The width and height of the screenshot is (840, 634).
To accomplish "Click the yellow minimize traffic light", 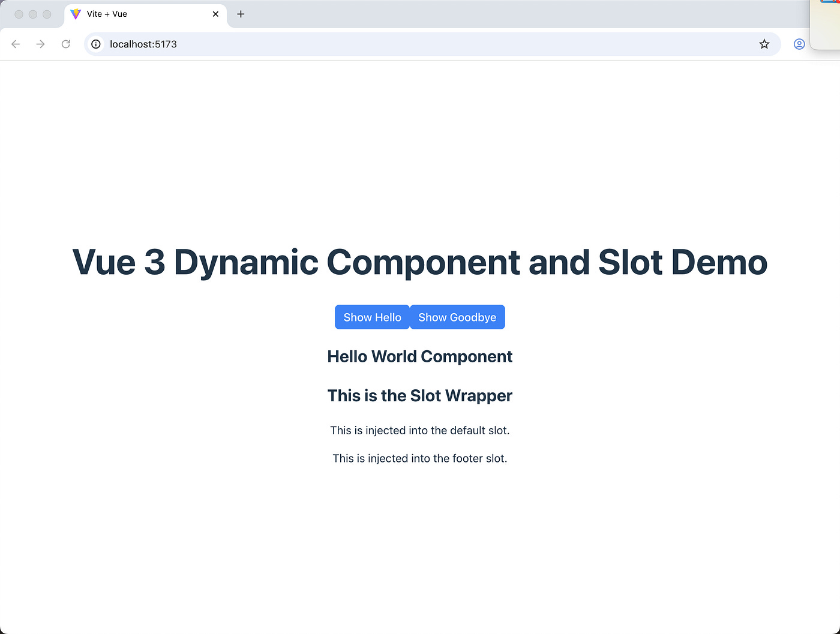I will point(32,14).
